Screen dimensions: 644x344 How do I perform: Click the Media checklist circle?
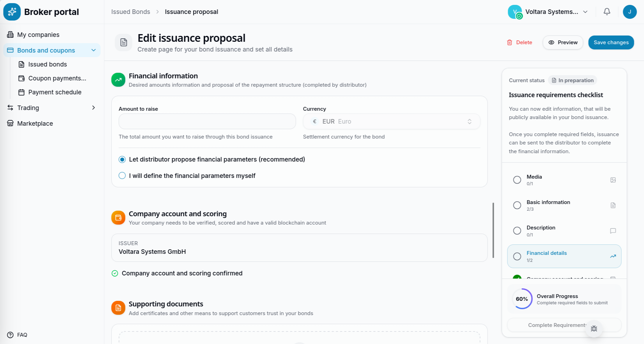coord(517,180)
